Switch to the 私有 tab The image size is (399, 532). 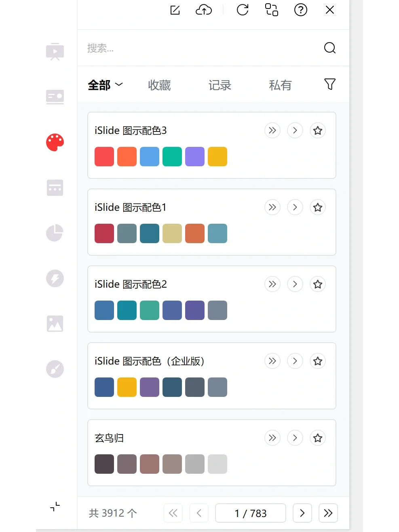[280, 85]
